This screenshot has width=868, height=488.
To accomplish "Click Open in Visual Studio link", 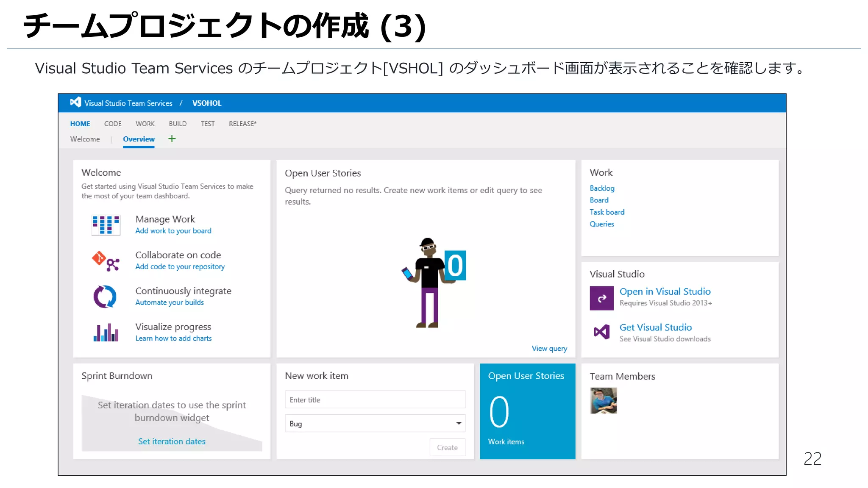I will click(665, 291).
